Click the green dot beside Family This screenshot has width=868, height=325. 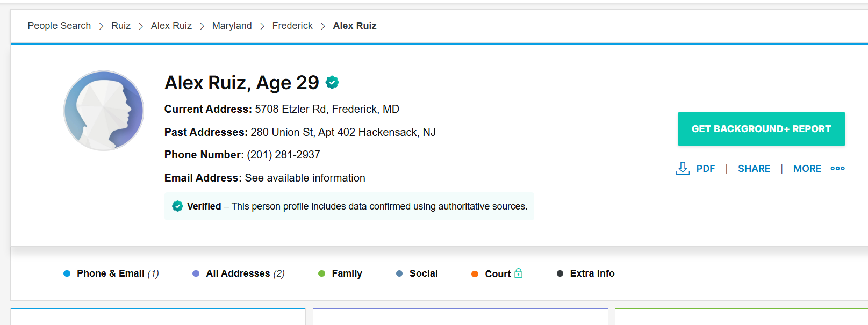[x=322, y=273]
